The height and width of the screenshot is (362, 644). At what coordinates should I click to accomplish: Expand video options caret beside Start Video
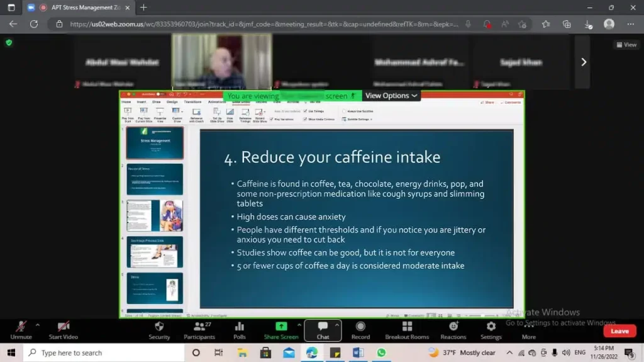coord(85,325)
